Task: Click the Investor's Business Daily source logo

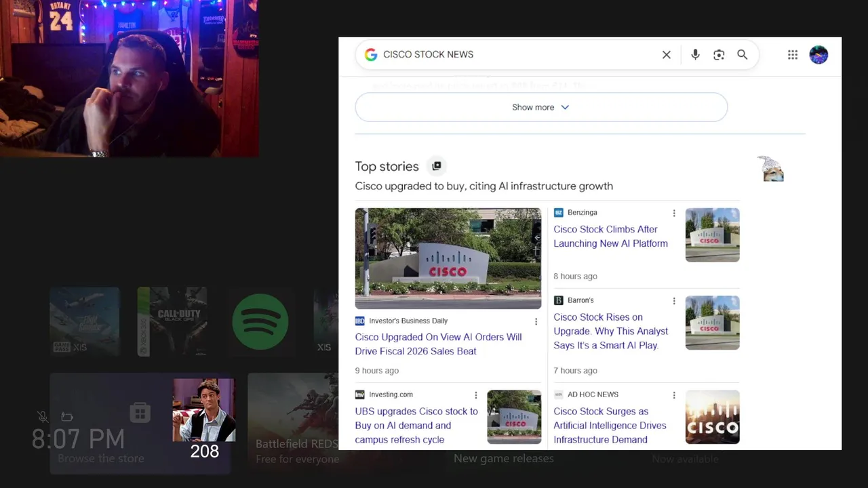Action: pyautogui.click(x=359, y=321)
